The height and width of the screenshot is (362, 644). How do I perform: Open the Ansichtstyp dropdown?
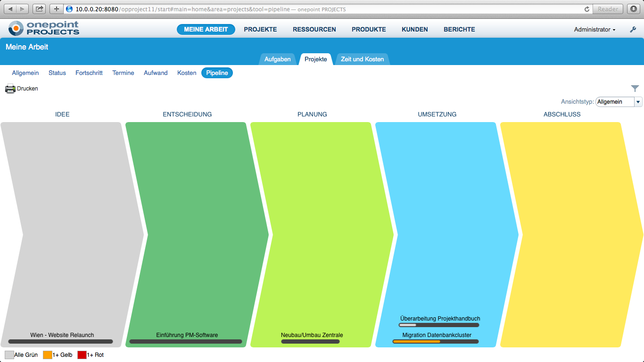[x=638, y=102]
